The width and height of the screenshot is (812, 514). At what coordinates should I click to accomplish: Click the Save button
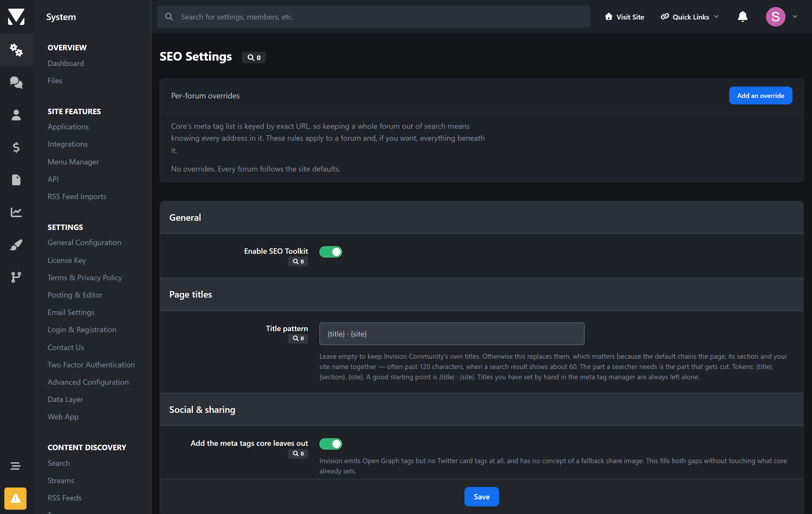click(x=482, y=496)
